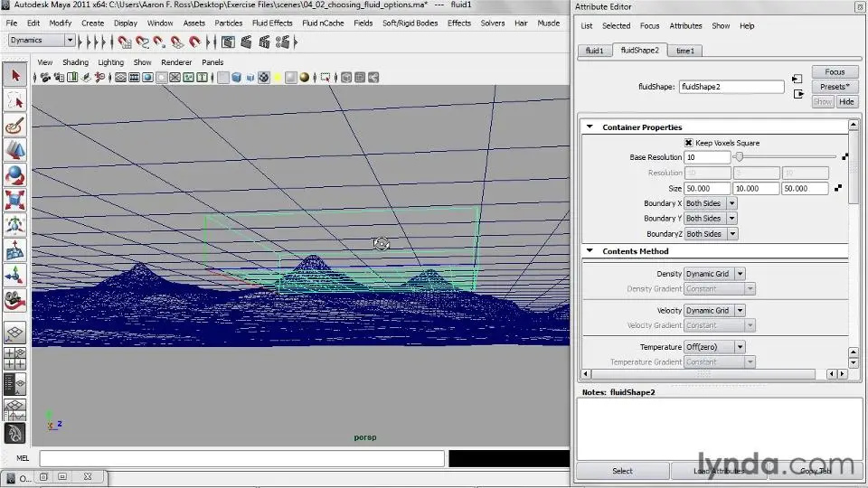Activate the Universal Manipulator tool

coord(15,225)
